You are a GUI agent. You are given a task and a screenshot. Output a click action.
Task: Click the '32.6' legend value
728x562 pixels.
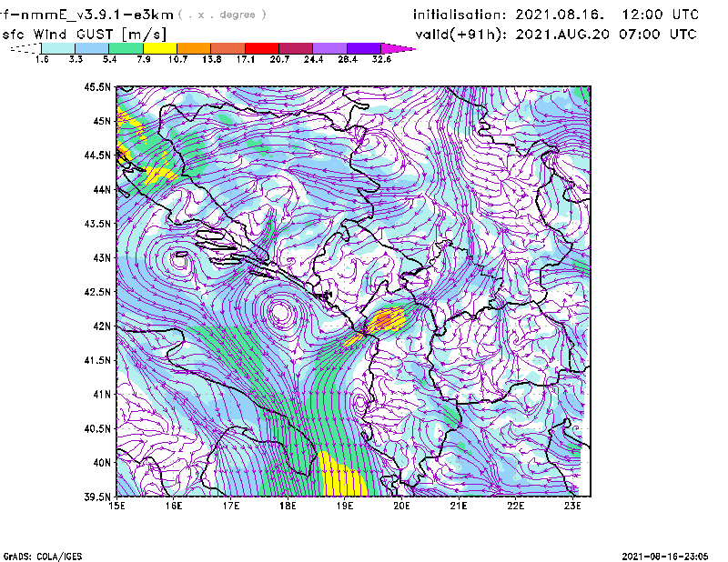(x=381, y=59)
